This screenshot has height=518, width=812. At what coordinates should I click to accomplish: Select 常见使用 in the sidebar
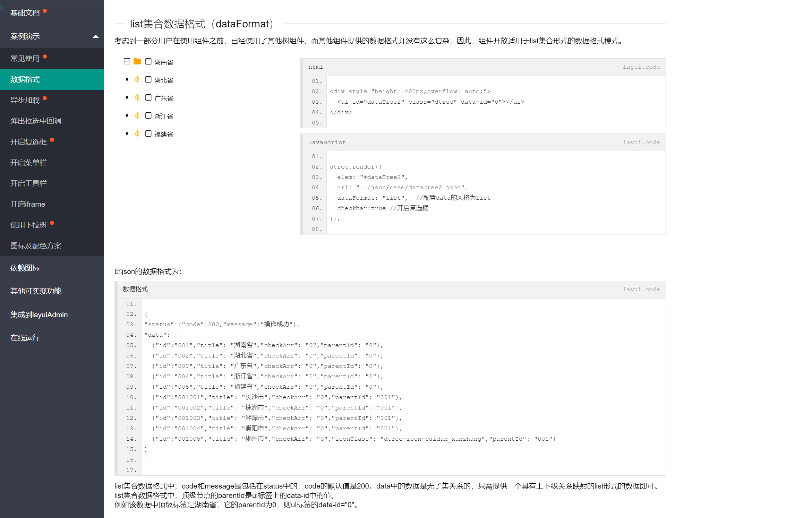[24, 58]
